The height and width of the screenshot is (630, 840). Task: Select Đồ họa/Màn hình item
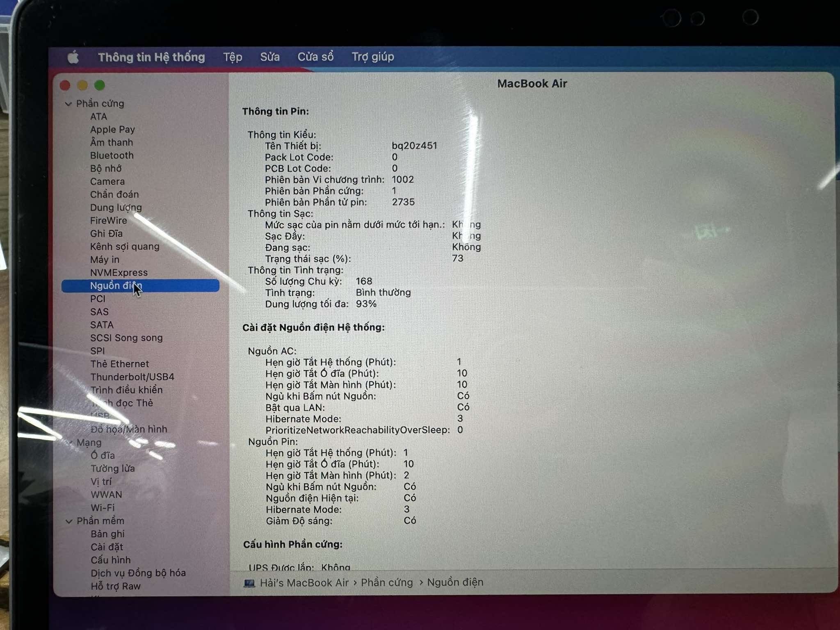pos(129,429)
